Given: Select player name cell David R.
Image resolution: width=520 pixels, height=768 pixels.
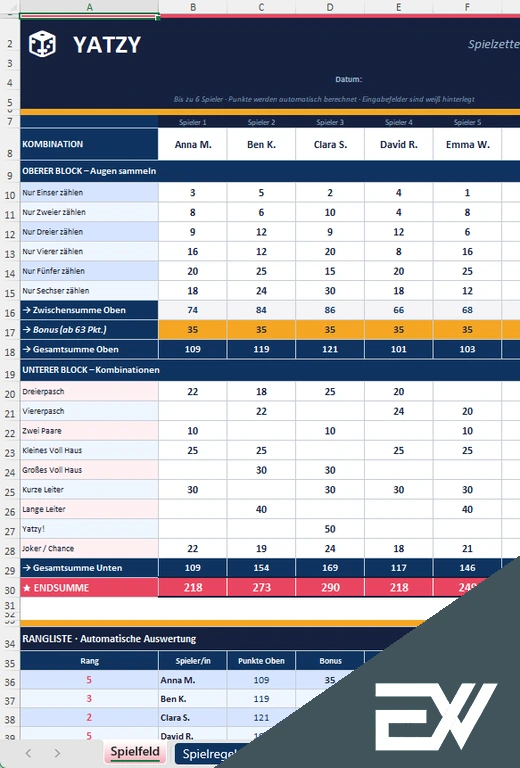Looking at the screenshot, I should [399, 144].
